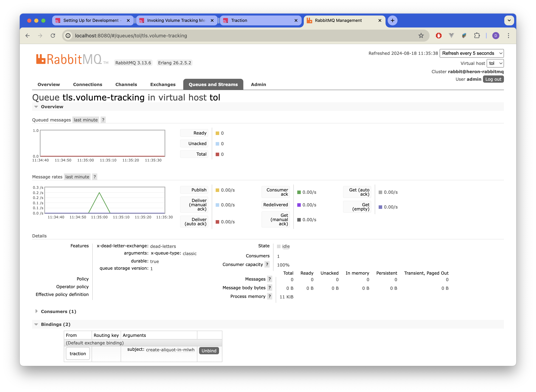Viewport: 536px width, 392px height.
Task: Click the Queued messages help question mark
Action: [x=103, y=120]
